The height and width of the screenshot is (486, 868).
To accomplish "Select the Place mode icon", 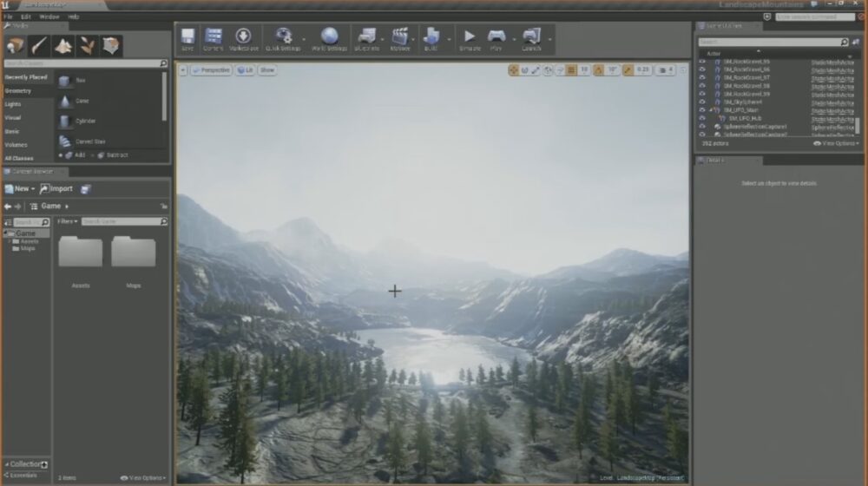I will [x=16, y=45].
